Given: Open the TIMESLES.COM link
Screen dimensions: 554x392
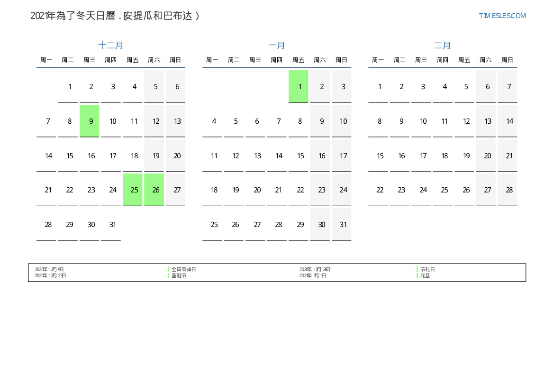Looking at the screenshot, I should pyautogui.click(x=502, y=16).
